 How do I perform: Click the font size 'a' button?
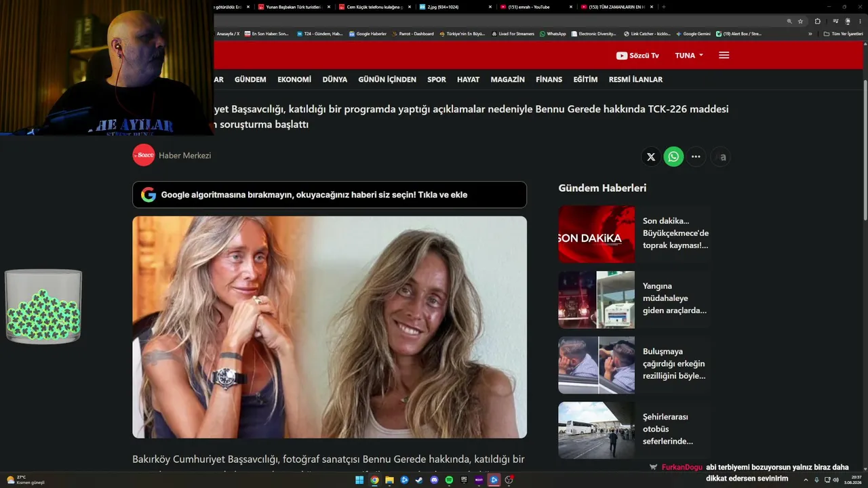tap(721, 157)
